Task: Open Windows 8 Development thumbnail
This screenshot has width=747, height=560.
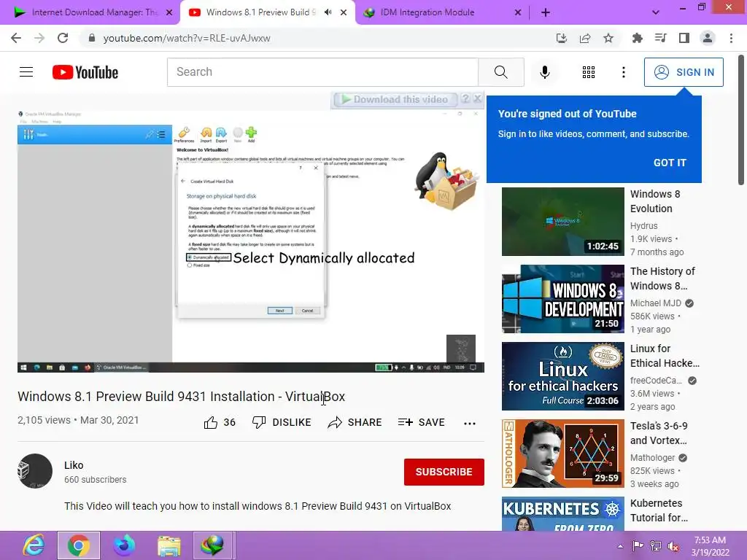Action: pos(562,298)
